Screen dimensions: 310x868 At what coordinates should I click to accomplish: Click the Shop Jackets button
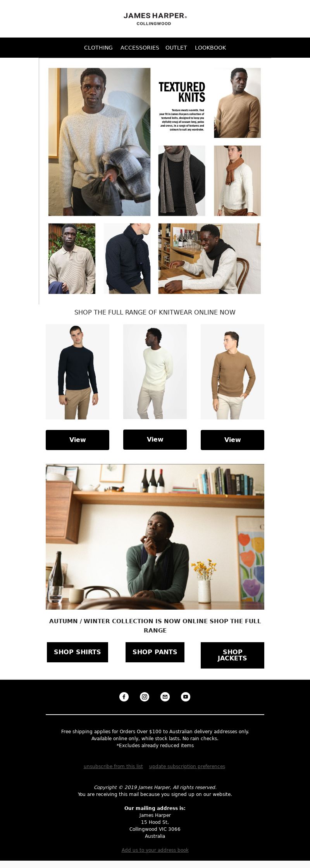(x=232, y=655)
